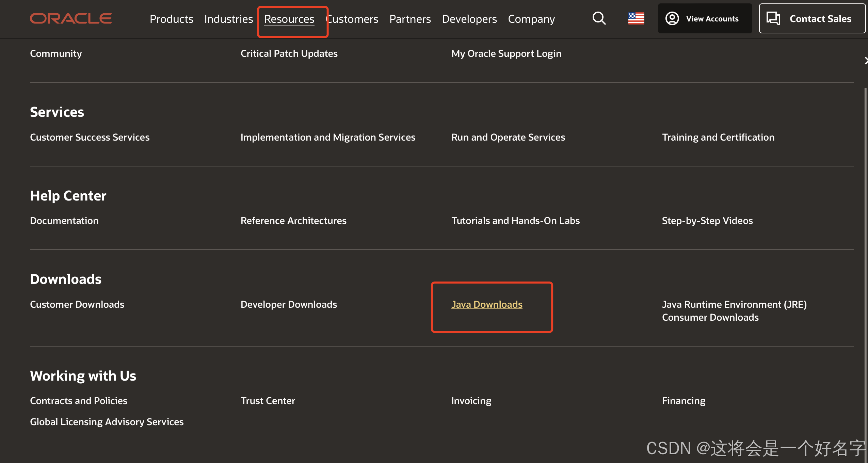Open the Documentation link
The image size is (868, 463).
coord(64,221)
